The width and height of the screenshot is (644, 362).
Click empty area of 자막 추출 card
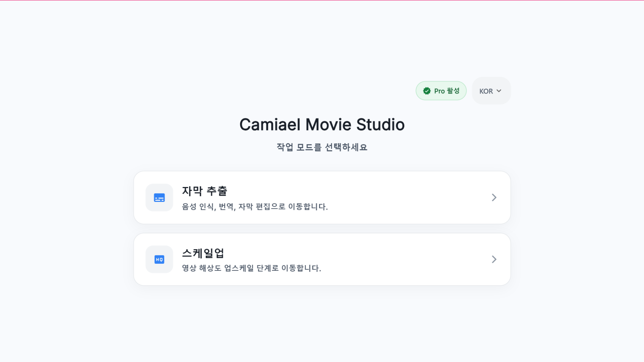pyautogui.click(x=402, y=197)
